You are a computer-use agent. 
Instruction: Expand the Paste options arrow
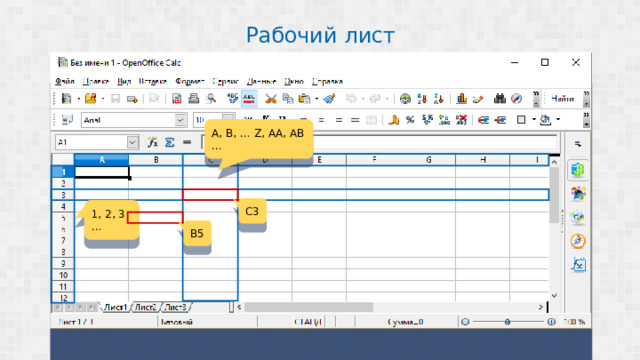316,99
